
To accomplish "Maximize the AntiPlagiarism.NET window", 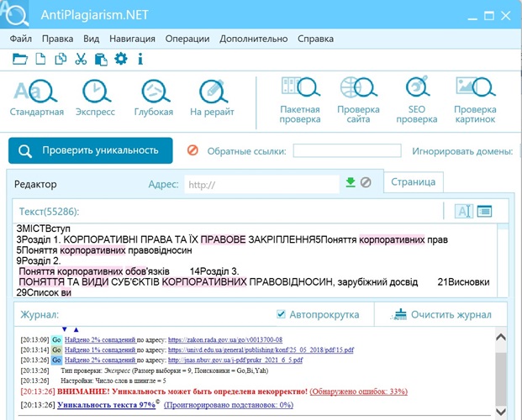I will 488,15.
